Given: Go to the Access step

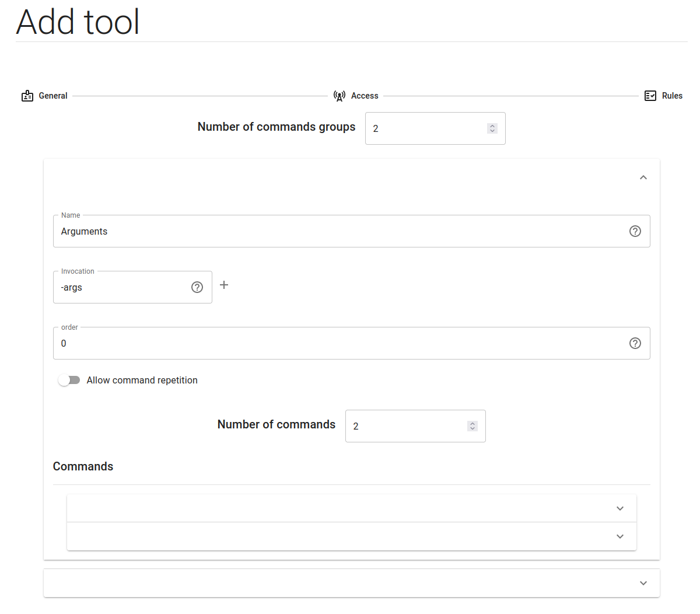Looking at the screenshot, I should 365,96.
